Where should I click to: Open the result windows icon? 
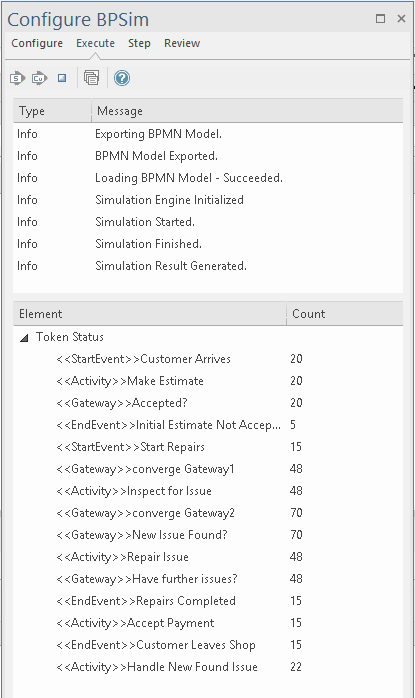tap(91, 78)
